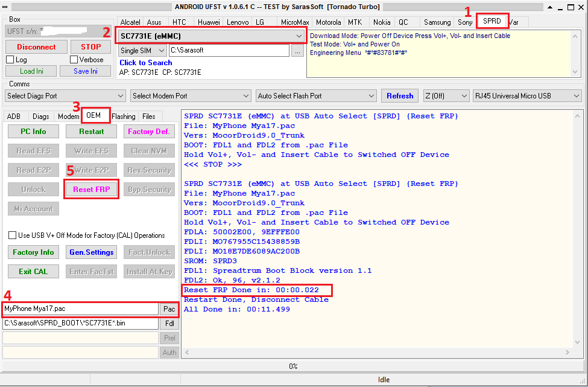Expand the RJ45 Universal Micro USB dropdown
Screen dimensions: 588x387
[527, 96]
